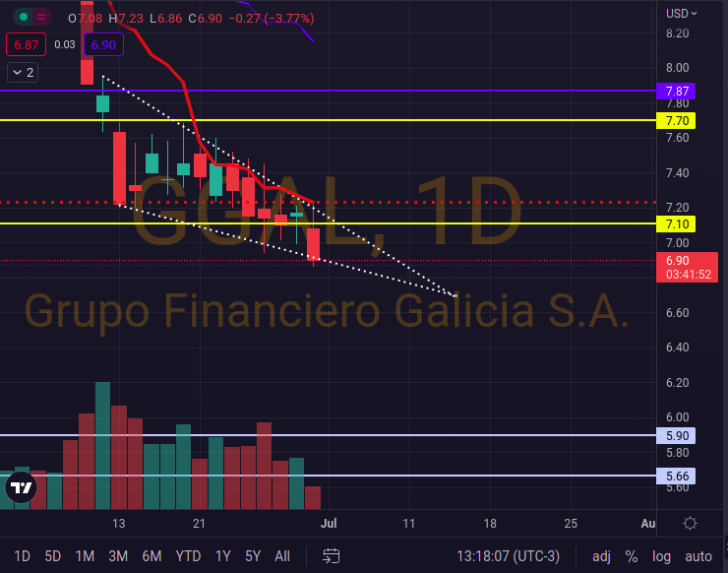Select the 5Y time range
The width and height of the screenshot is (728, 573).
(253, 556)
